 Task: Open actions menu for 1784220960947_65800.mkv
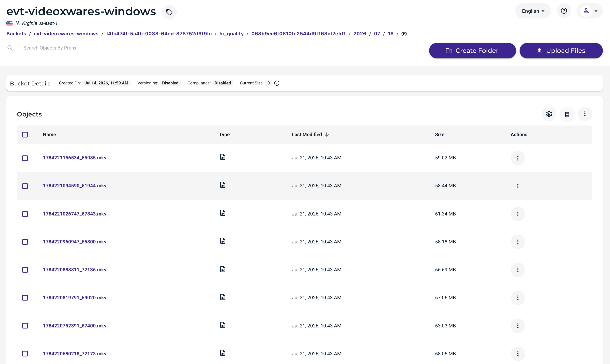[x=518, y=242]
